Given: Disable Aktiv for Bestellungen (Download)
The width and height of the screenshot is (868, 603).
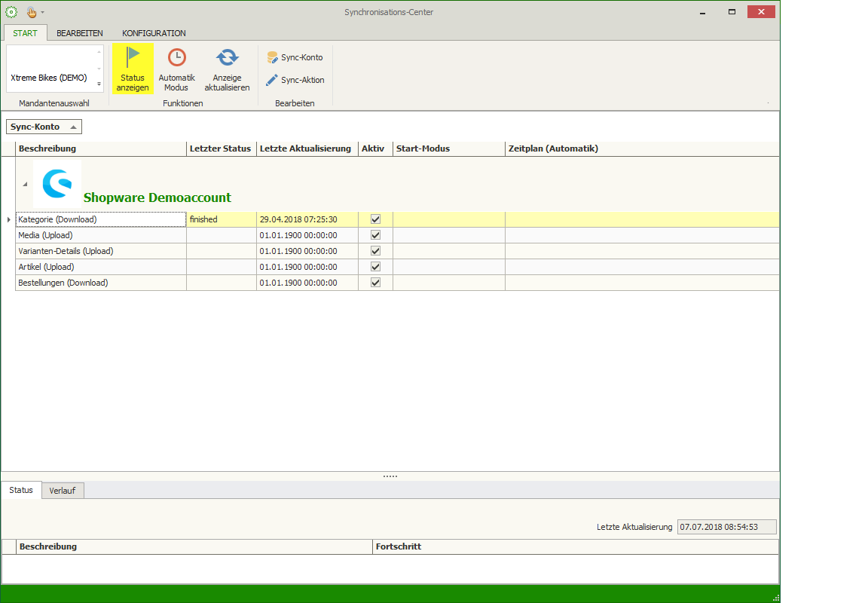Looking at the screenshot, I should click(x=376, y=283).
